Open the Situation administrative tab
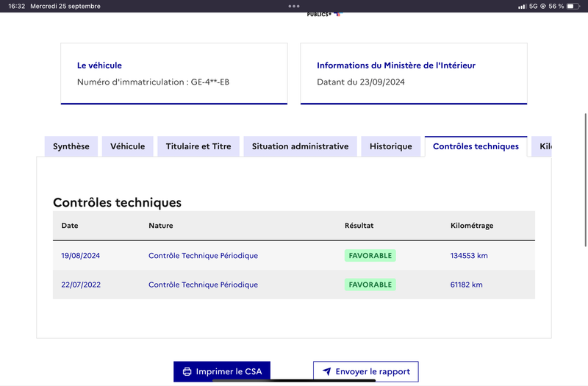 pyautogui.click(x=300, y=146)
